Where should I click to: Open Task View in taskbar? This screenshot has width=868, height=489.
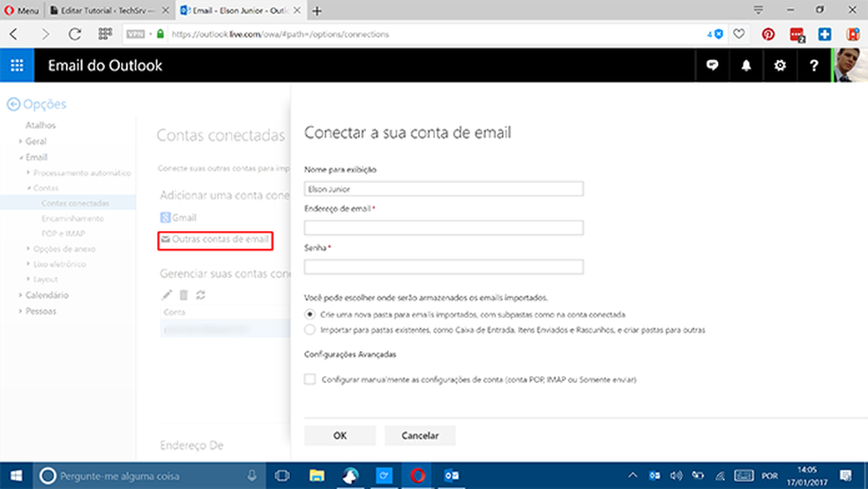tap(282, 476)
